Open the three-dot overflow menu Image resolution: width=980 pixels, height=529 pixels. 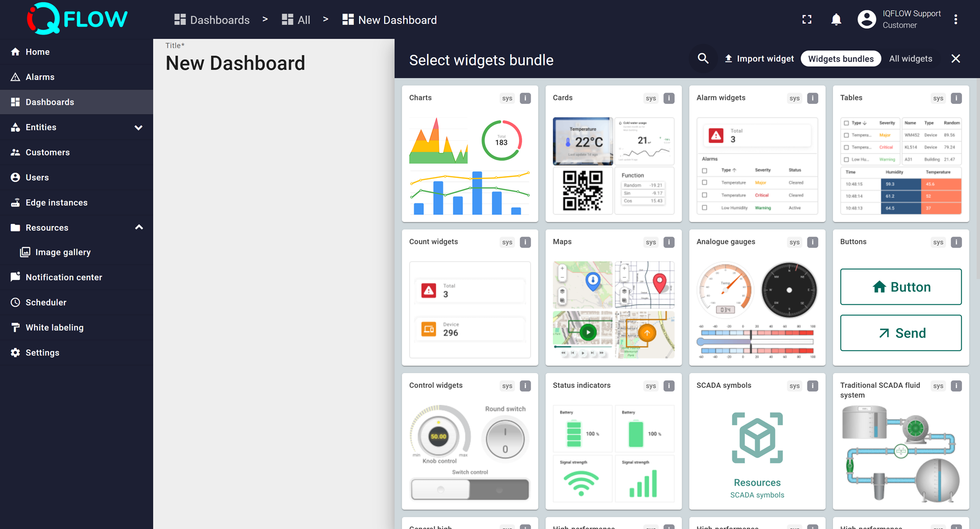pyautogui.click(x=955, y=19)
